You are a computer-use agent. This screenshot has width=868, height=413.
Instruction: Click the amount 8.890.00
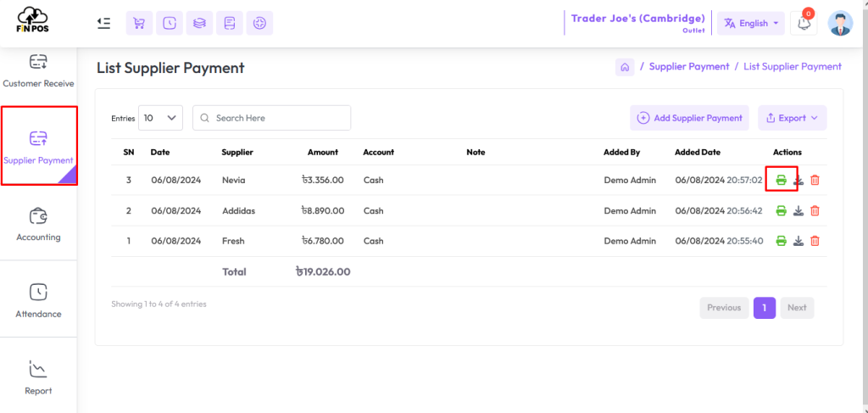[323, 210]
